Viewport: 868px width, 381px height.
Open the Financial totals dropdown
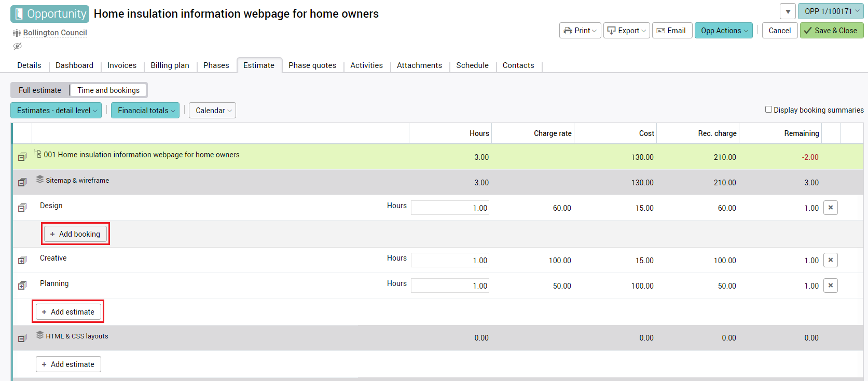[145, 111]
